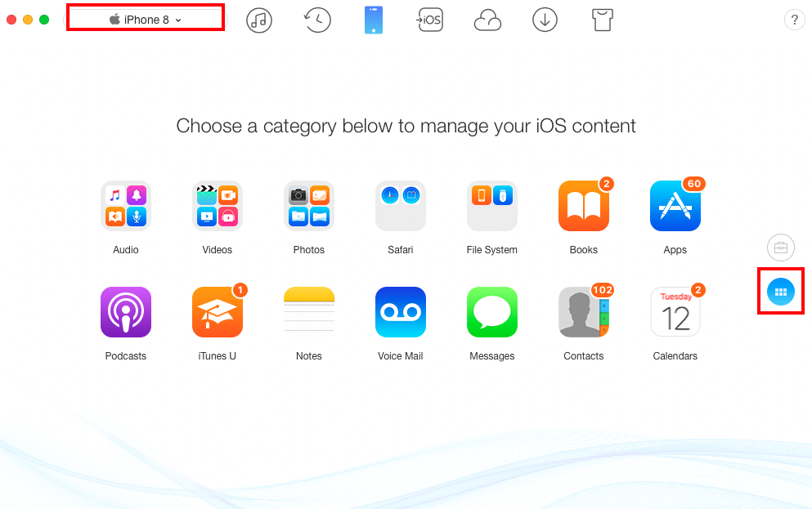The image size is (812, 509).
Task: Open the File System category
Action: [492, 206]
